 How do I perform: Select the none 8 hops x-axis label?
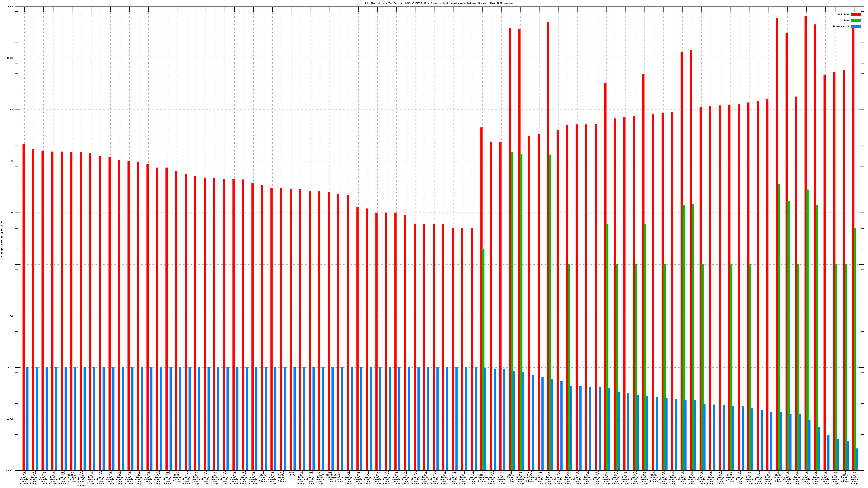[291, 474]
